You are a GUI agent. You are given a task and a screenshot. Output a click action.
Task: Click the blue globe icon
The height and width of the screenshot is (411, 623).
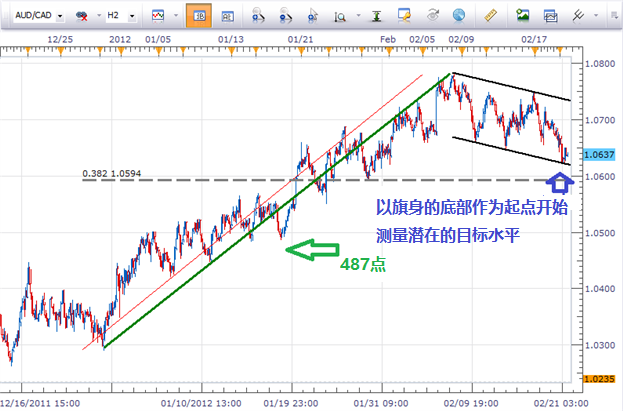coord(457,17)
